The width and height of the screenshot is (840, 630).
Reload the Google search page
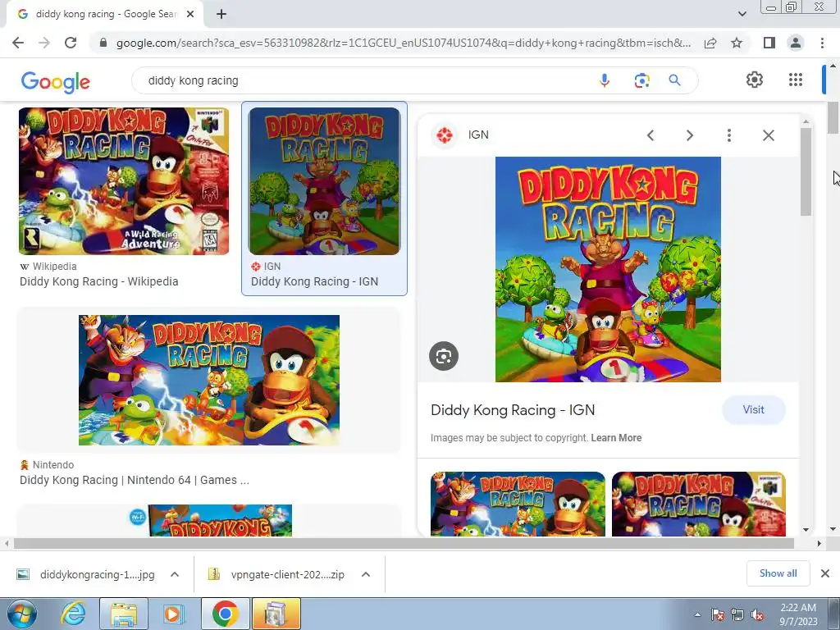[71, 43]
